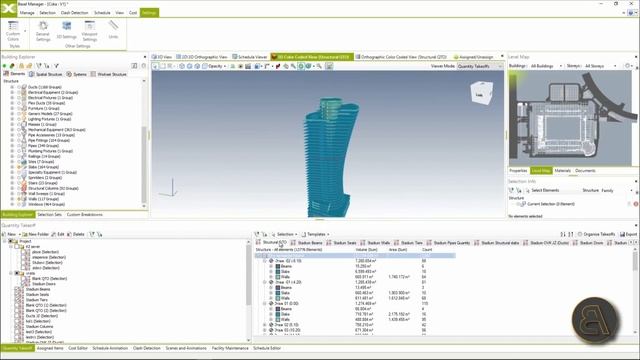Switch to the Selection Sets tab

tap(49, 215)
